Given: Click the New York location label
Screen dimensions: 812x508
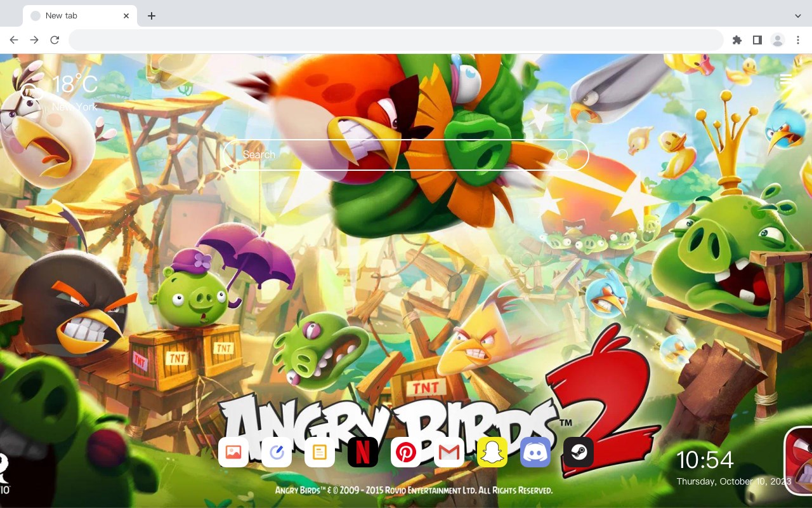Looking at the screenshot, I should (x=75, y=107).
